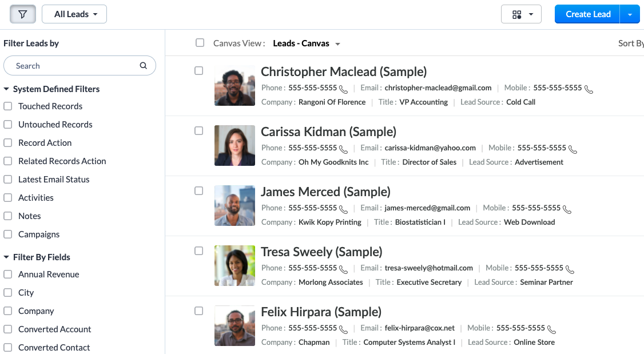Toggle the filter funnel icon
This screenshot has height=354, width=644.
23,14
